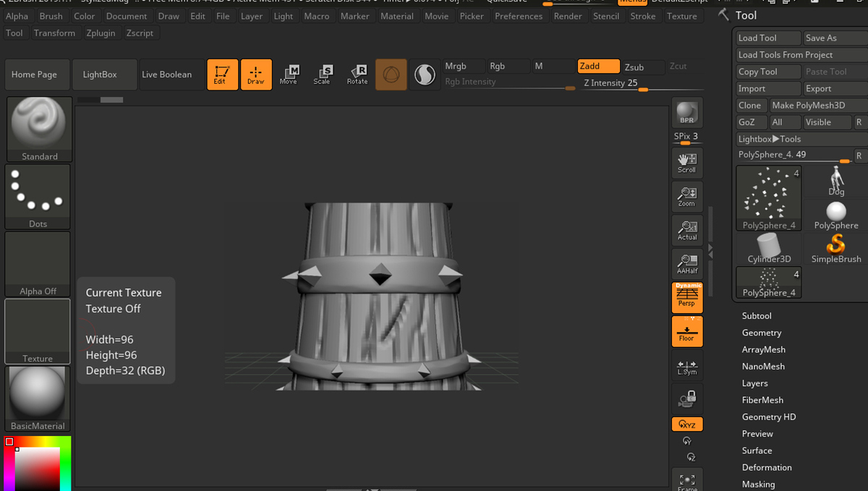The width and height of the screenshot is (868, 491).
Task: Expand the Geometry section
Action: (x=762, y=333)
